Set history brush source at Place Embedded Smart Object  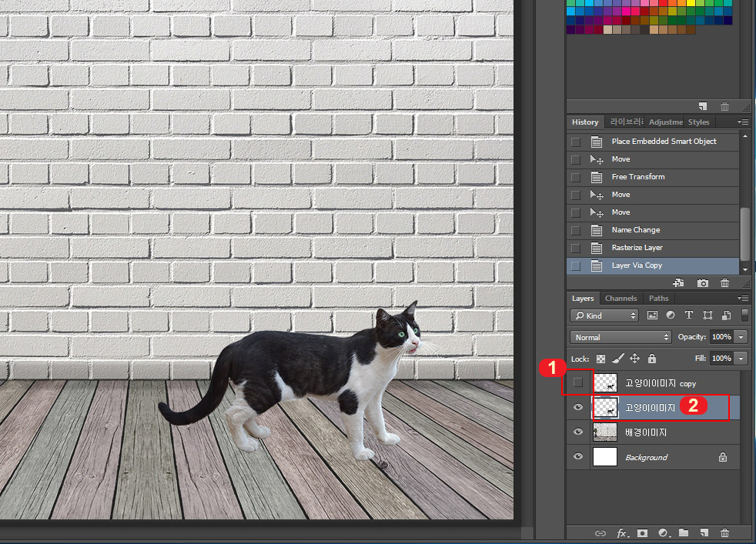pos(575,142)
